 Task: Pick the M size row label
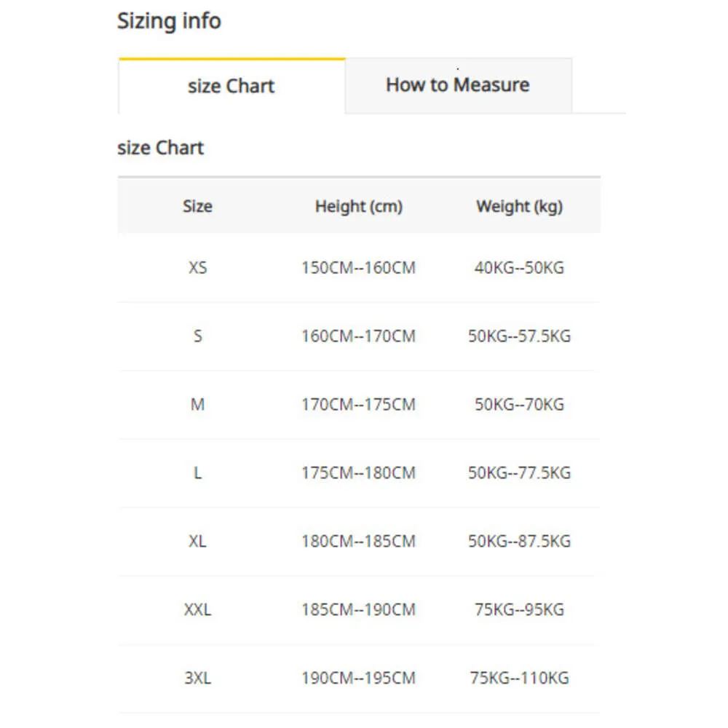197,405
